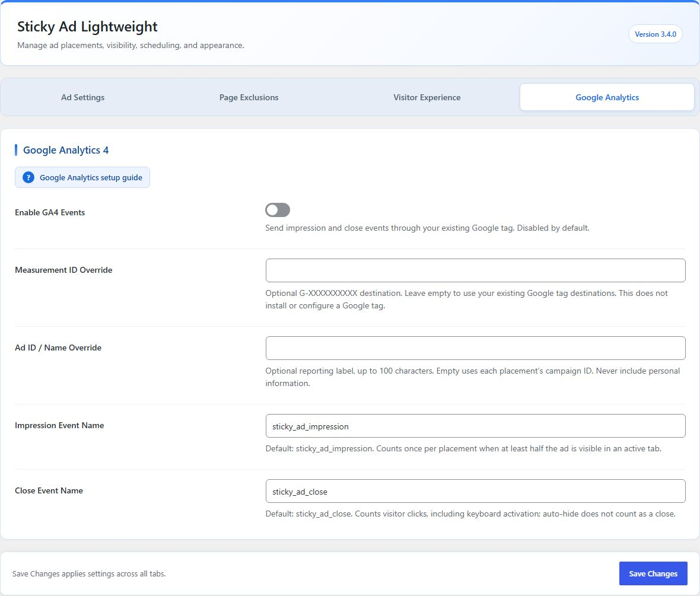Focus the Measurement ID Override field
The height and width of the screenshot is (596, 700).
[x=475, y=270]
